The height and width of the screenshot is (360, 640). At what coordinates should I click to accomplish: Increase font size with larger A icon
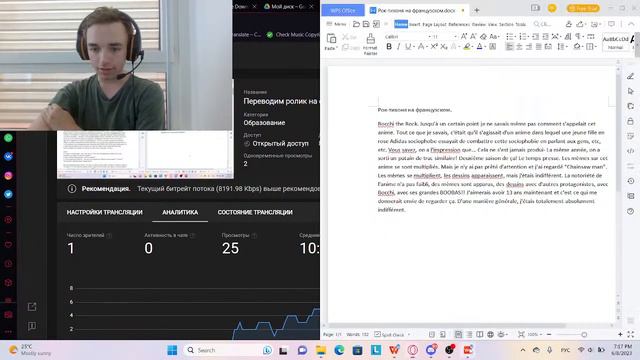tap(464, 37)
